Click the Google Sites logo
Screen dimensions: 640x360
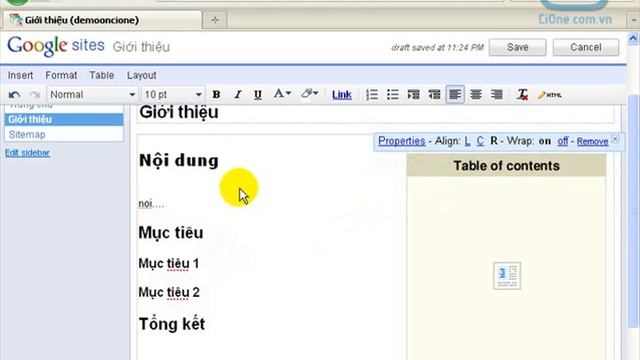[56, 46]
